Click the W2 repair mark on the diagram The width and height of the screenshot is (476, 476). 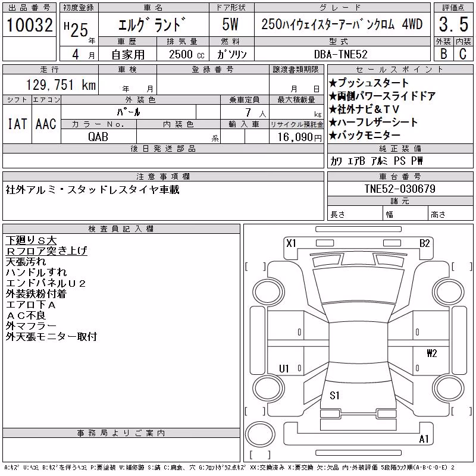(x=432, y=353)
